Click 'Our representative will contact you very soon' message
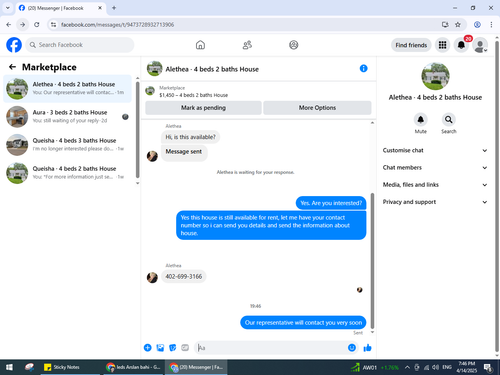 pyautogui.click(x=303, y=322)
